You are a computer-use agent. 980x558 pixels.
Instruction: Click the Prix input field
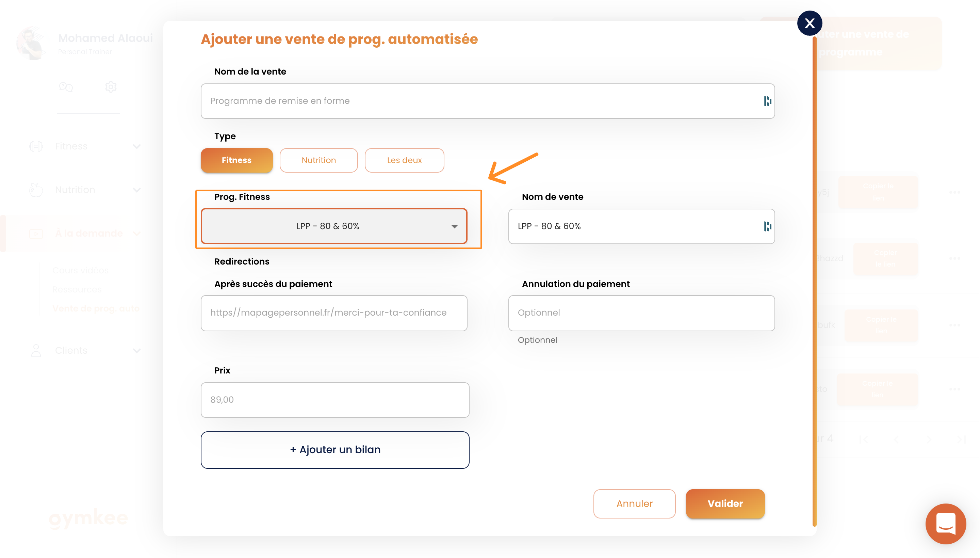[x=335, y=400]
